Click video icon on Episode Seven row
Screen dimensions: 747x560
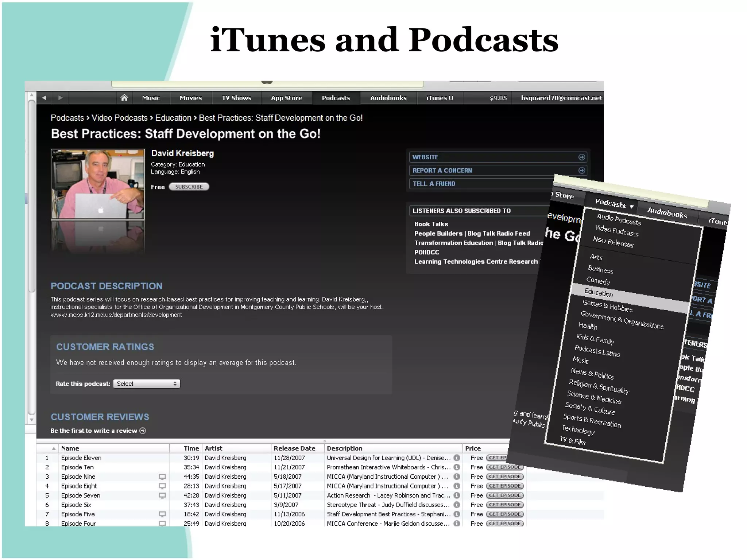coord(162,496)
